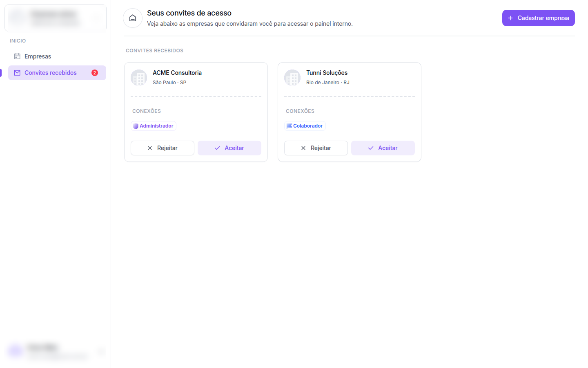Click the red notification badge showing 2
588x368 pixels.
95,73
